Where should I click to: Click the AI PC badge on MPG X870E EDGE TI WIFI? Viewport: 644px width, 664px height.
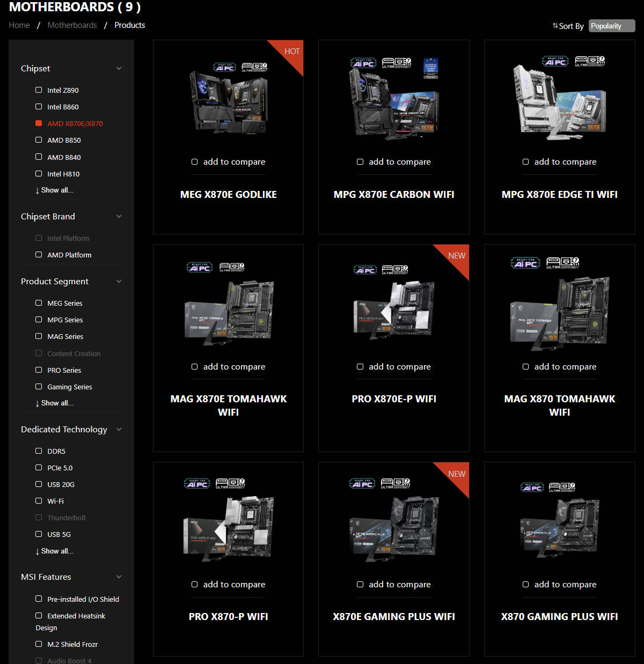[555, 62]
